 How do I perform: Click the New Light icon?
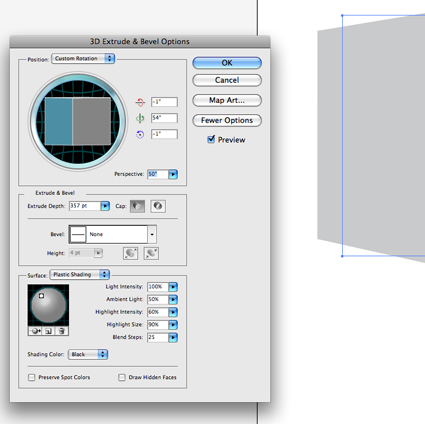tap(49, 331)
